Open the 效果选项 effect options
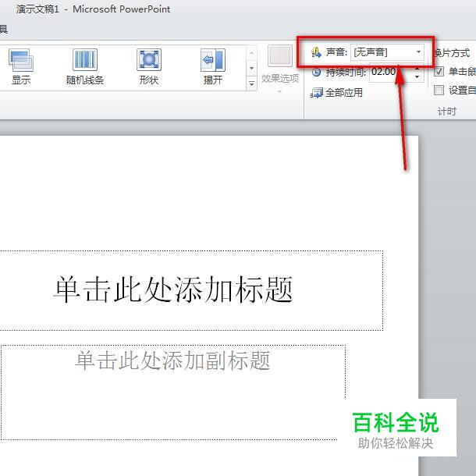The width and height of the screenshot is (476, 476). pyautogui.click(x=279, y=69)
